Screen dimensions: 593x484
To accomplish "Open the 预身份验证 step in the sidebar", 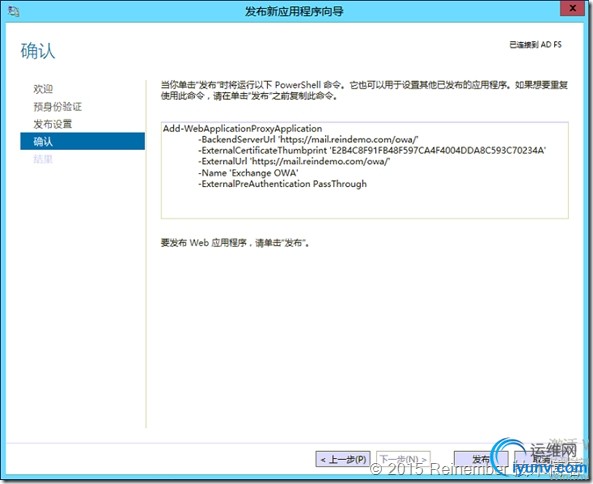I will [57, 107].
